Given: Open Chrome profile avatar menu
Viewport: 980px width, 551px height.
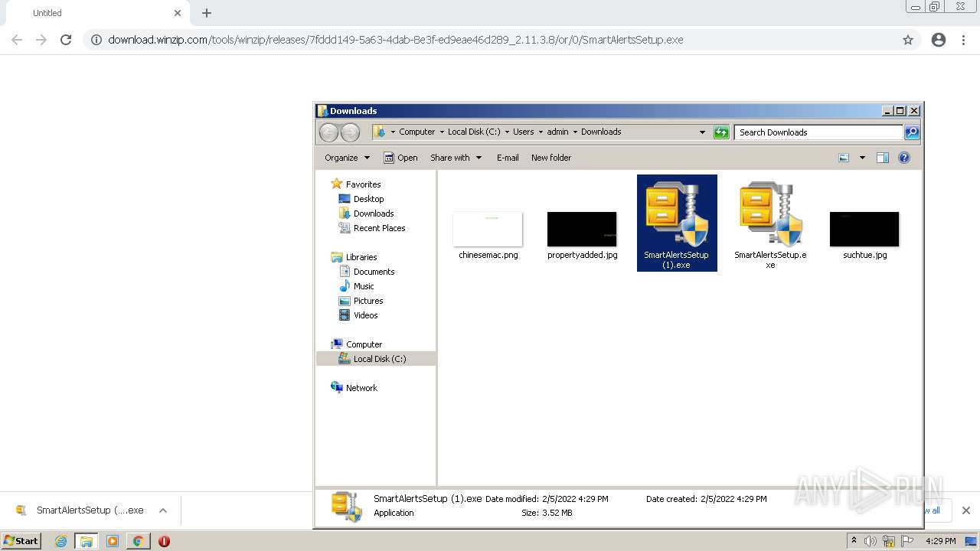Looking at the screenshot, I should tap(939, 40).
